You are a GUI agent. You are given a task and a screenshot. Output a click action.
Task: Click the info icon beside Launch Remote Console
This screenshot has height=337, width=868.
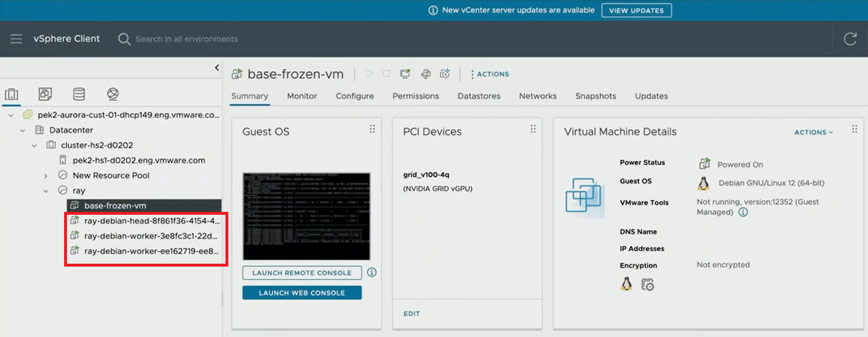click(372, 272)
